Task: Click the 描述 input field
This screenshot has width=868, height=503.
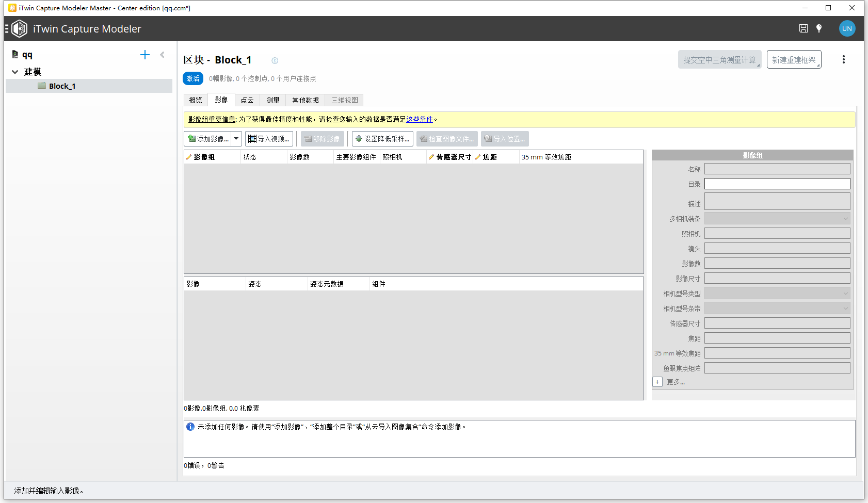Action: point(777,201)
